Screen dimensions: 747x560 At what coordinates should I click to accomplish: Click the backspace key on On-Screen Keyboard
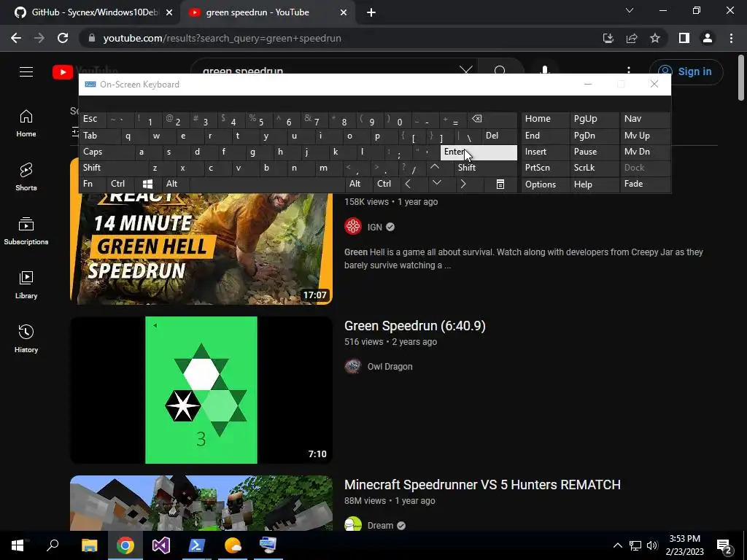(492, 119)
